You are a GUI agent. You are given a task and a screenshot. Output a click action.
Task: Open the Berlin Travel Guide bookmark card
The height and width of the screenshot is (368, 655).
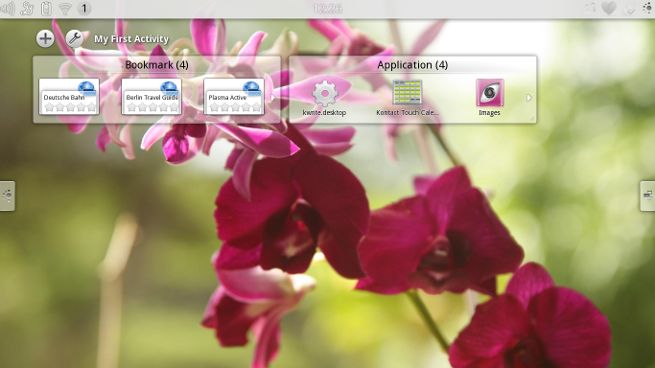152,97
